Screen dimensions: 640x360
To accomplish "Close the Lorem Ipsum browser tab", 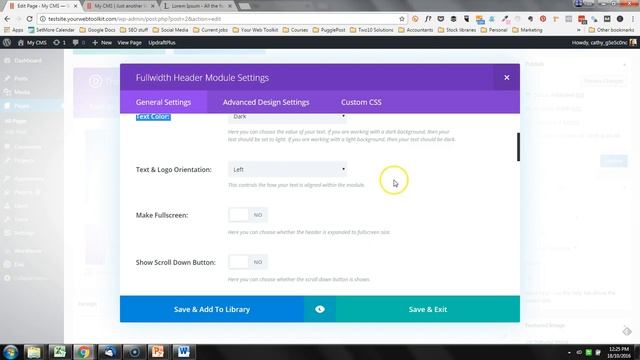I will tap(230, 6).
